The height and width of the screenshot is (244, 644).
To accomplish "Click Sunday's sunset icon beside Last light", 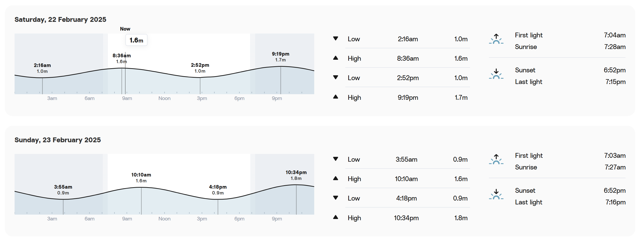I will click(x=496, y=194).
